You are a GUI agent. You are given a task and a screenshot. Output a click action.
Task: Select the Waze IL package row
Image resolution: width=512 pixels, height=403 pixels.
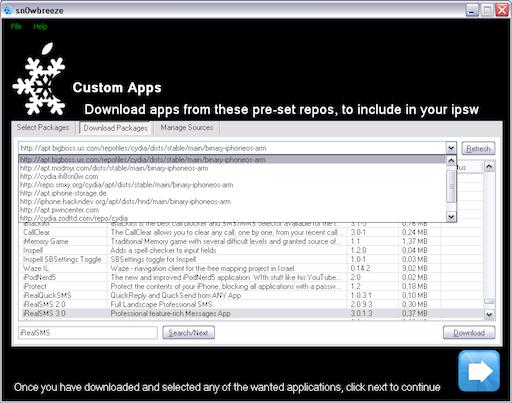(x=252, y=268)
